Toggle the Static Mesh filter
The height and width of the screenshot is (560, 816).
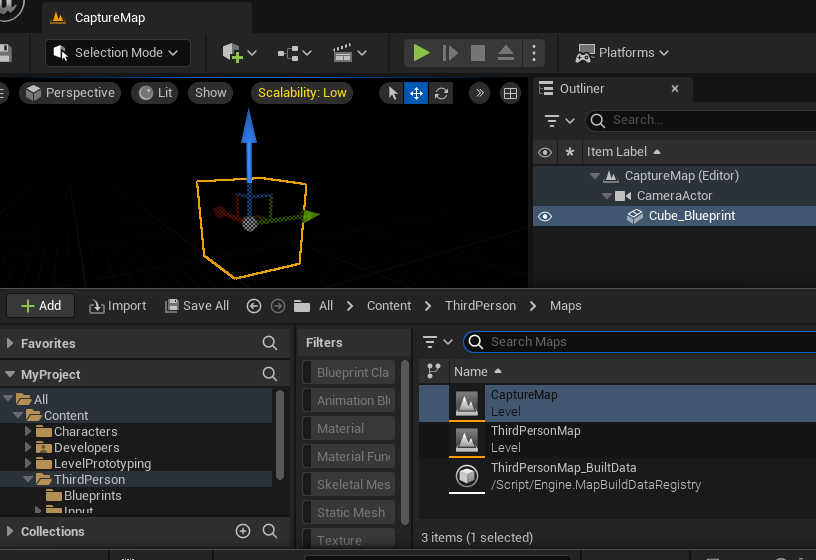(349, 513)
